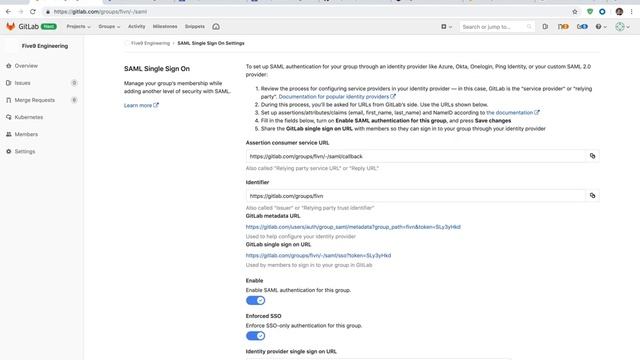Open the operations dashboard icon beside Snippets
The height and width of the screenshot is (360, 640).
pos(216,27)
